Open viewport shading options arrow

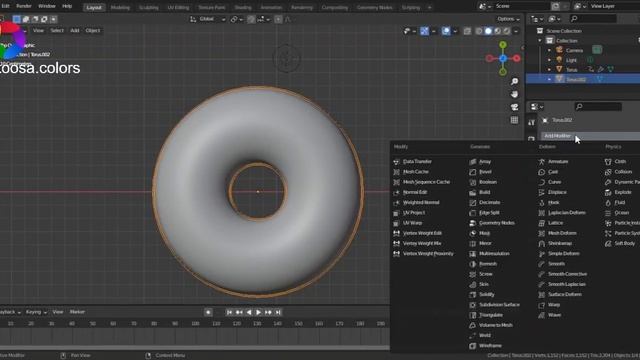coord(516,31)
